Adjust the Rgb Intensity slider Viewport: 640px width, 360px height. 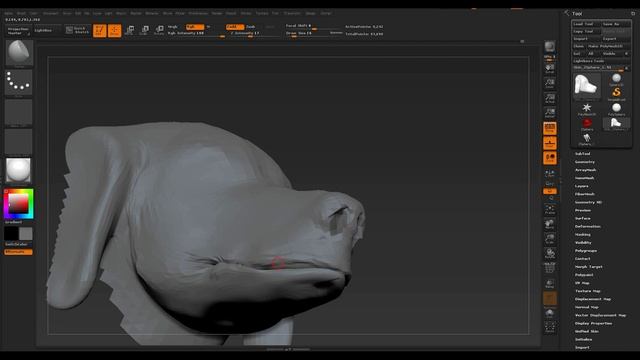[x=196, y=33]
